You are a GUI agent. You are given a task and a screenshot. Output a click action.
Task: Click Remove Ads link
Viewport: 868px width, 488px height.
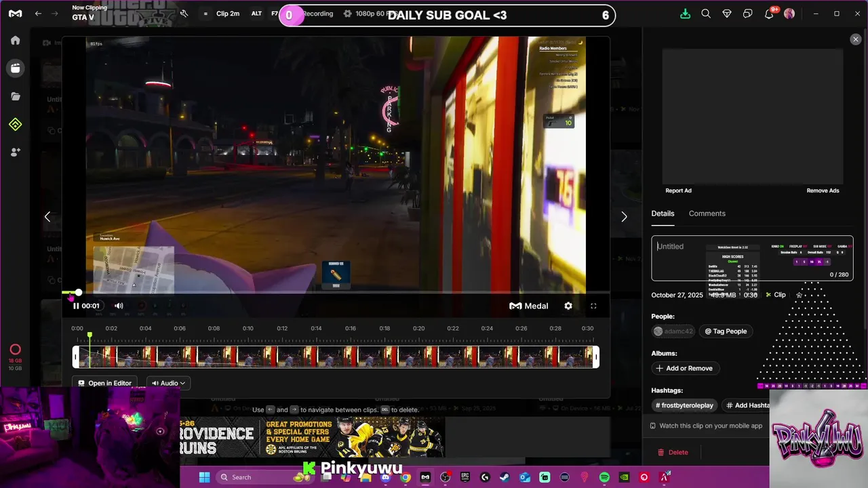(823, 190)
